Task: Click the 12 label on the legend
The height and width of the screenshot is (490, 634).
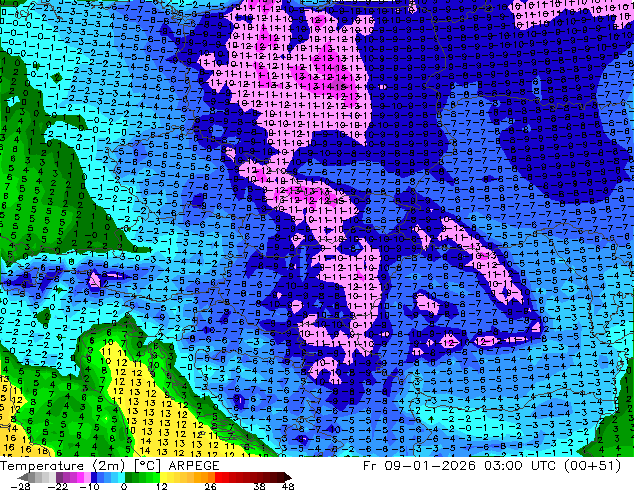Action: 162,486
